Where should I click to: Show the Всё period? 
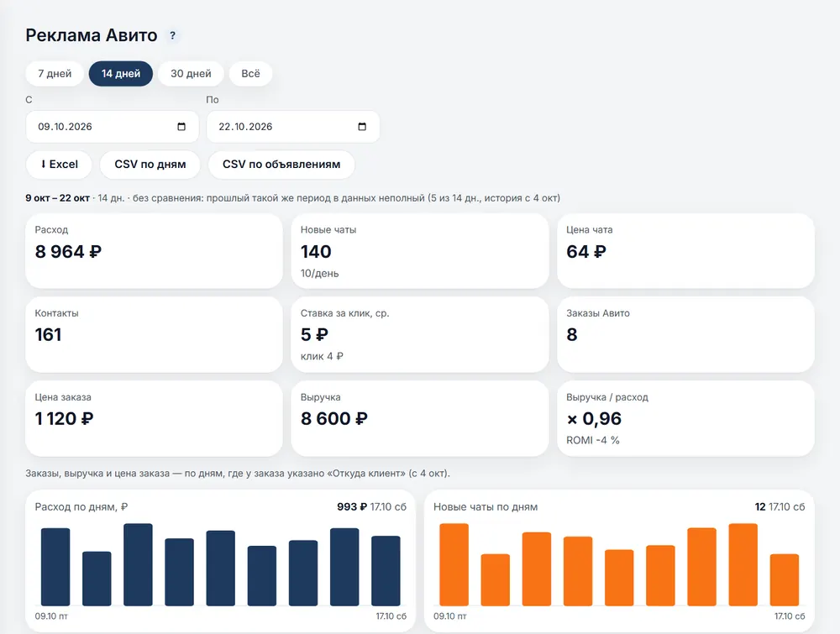[x=250, y=73]
